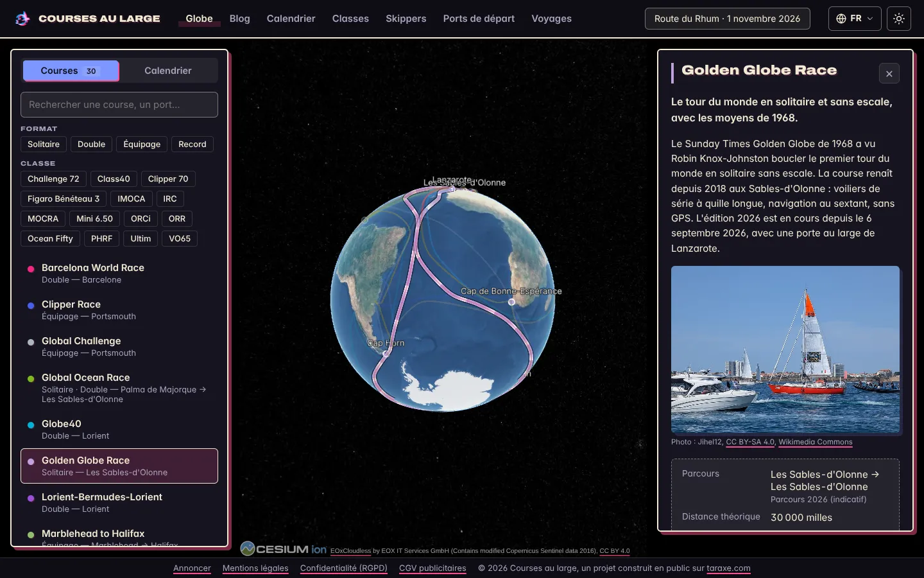Select Global Challenge in the list

click(119, 347)
